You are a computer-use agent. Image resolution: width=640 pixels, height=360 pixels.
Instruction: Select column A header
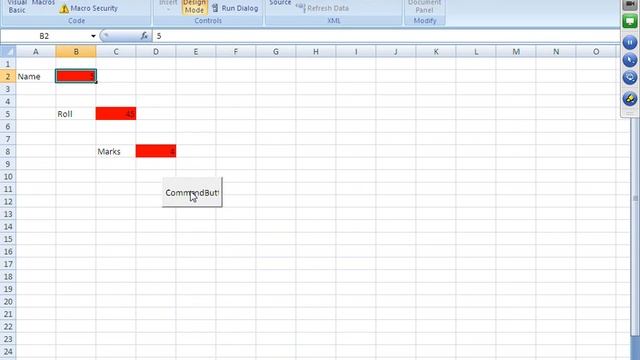click(x=36, y=52)
